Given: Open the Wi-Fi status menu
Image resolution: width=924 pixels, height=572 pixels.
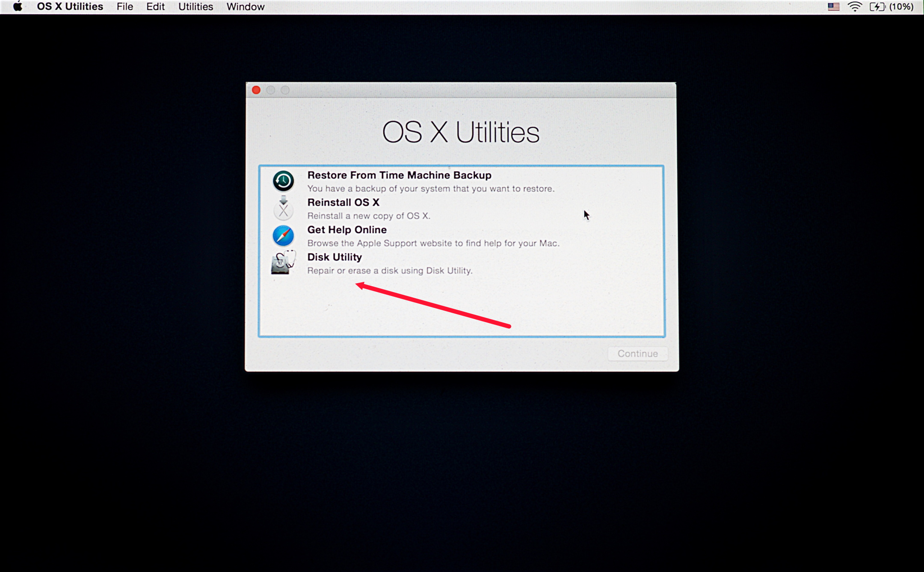Looking at the screenshot, I should [855, 7].
